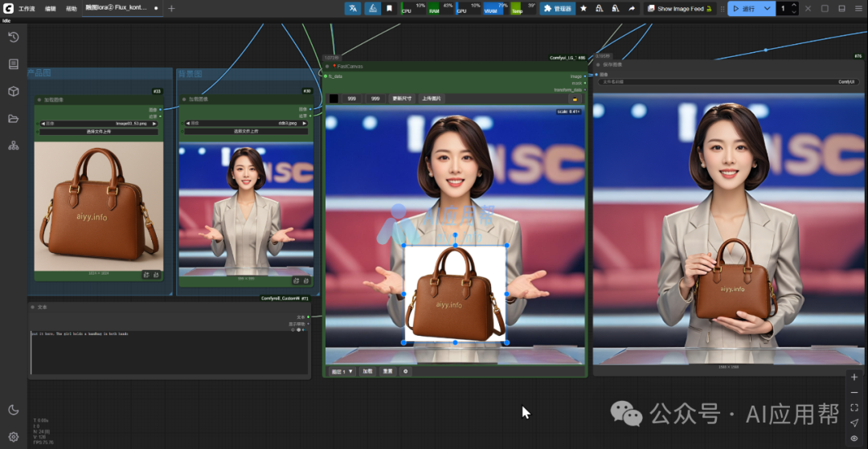Open the workflows folder sidebar icon
The height and width of the screenshot is (449, 868).
tap(14, 118)
